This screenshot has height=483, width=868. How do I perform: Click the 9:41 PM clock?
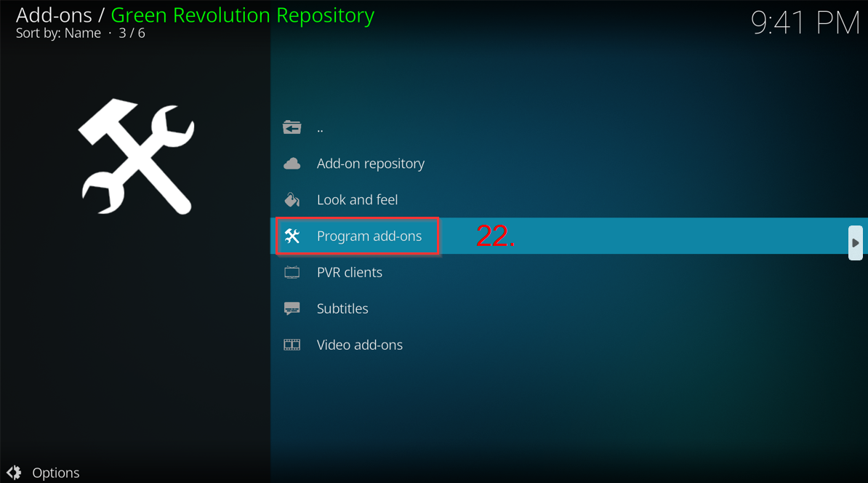point(805,23)
